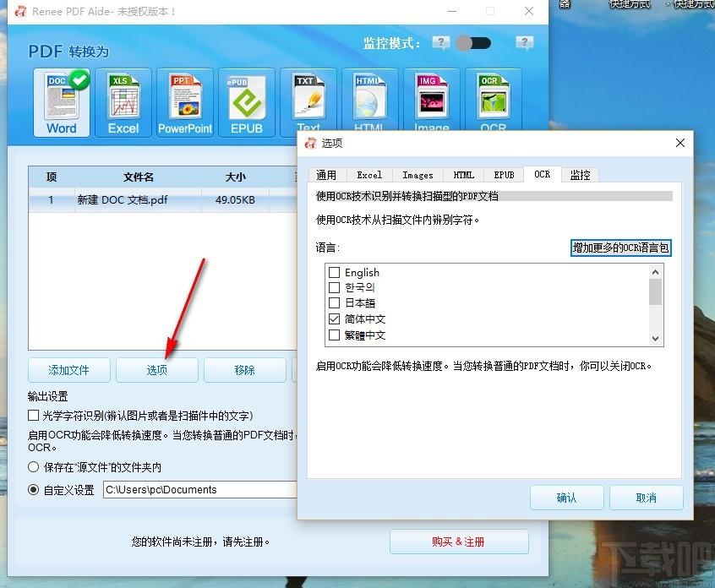Select EPUB as output format
This screenshot has height=588, width=715.
point(247,102)
